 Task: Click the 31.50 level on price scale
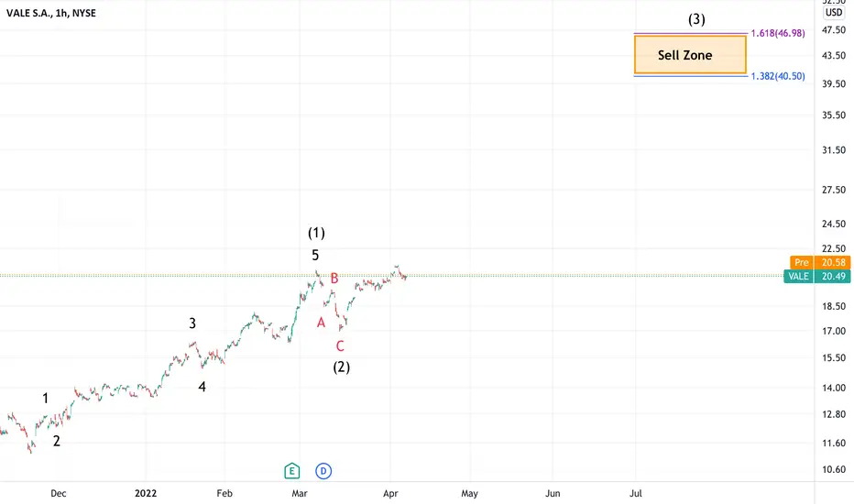point(834,150)
